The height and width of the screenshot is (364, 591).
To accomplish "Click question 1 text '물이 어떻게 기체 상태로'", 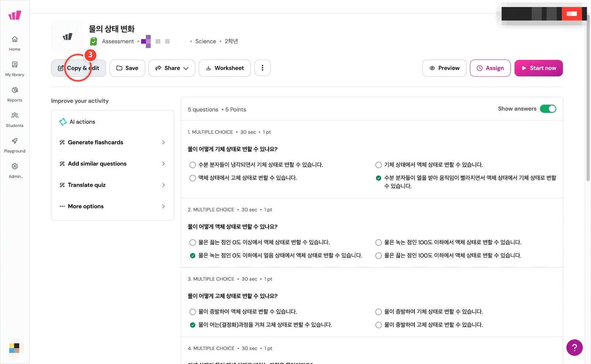I will 232,149.
